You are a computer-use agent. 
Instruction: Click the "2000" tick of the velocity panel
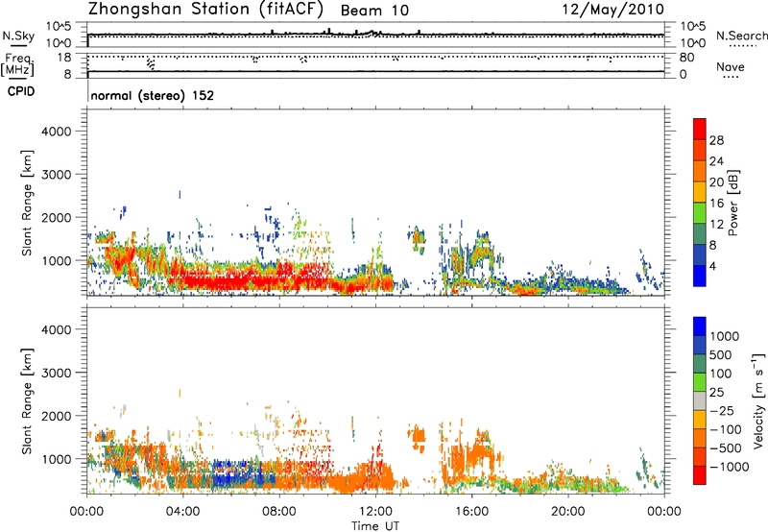[x=57, y=416]
